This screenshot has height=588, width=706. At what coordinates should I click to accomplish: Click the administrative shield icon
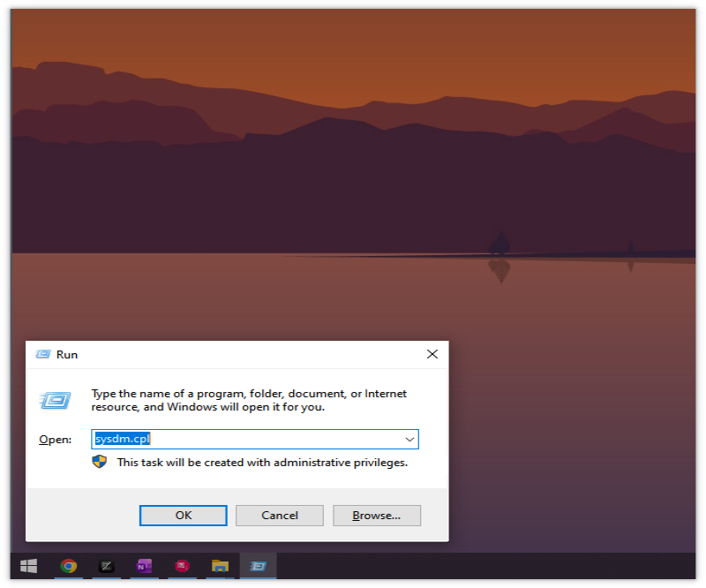(x=100, y=462)
